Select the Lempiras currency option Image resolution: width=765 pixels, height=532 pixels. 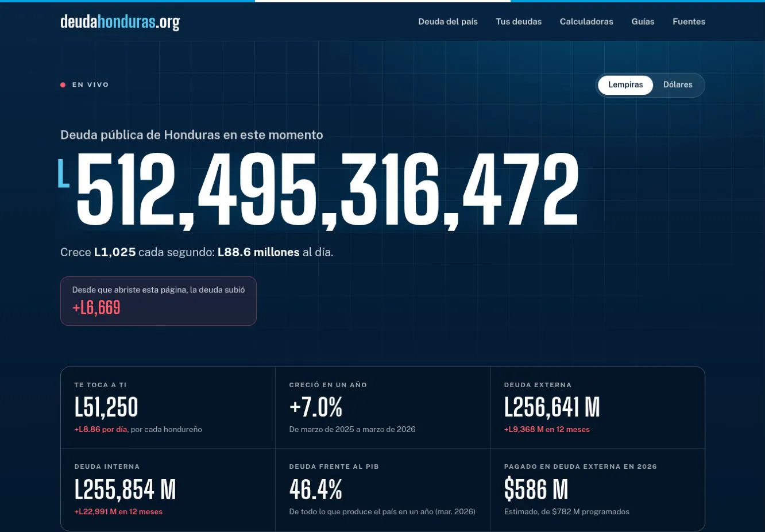click(x=625, y=85)
